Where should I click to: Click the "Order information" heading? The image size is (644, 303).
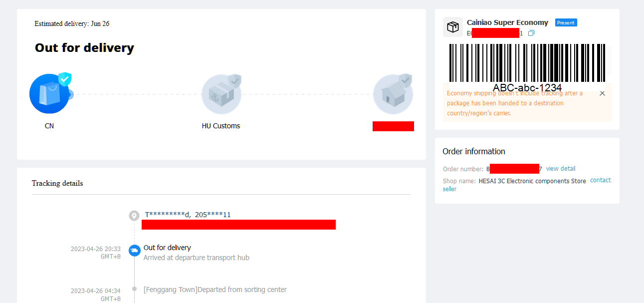click(x=474, y=151)
